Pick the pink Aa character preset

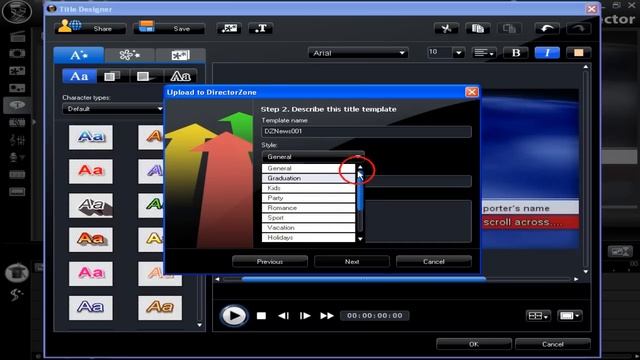91,273
